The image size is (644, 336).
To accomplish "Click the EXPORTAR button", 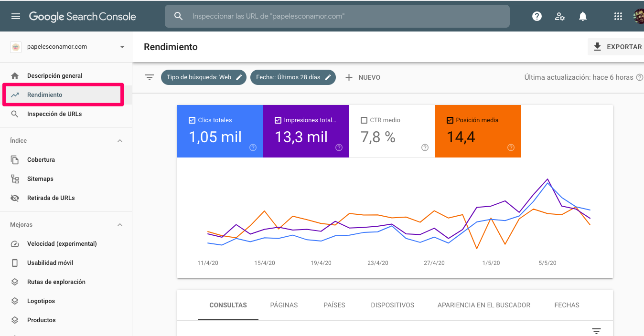I will (616, 47).
